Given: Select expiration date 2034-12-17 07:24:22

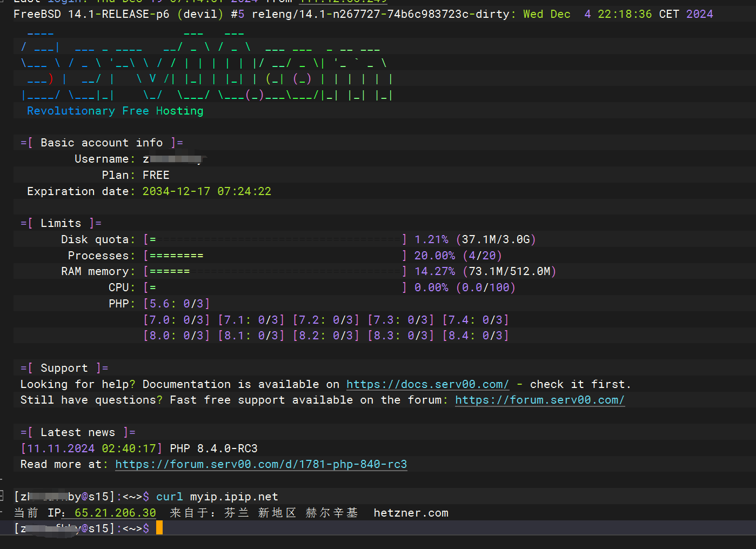Looking at the screenshot, I should tap(206, 191).
